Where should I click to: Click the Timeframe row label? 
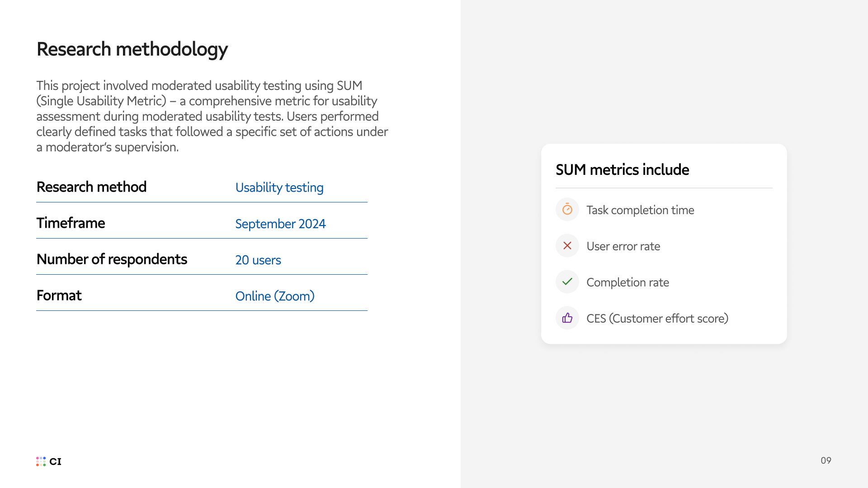coord(71,223)
